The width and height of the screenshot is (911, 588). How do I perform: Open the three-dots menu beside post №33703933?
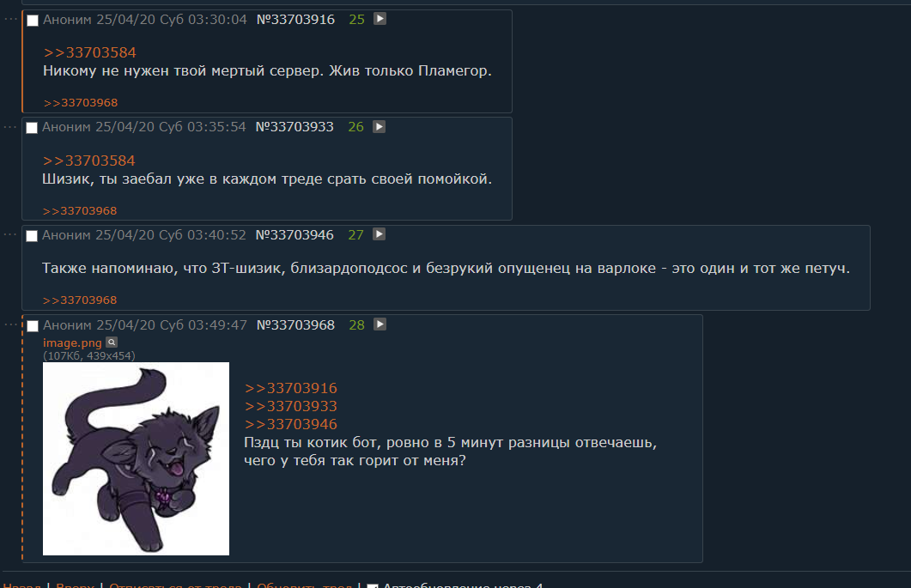pyautogui.click(x=10, y=127)
